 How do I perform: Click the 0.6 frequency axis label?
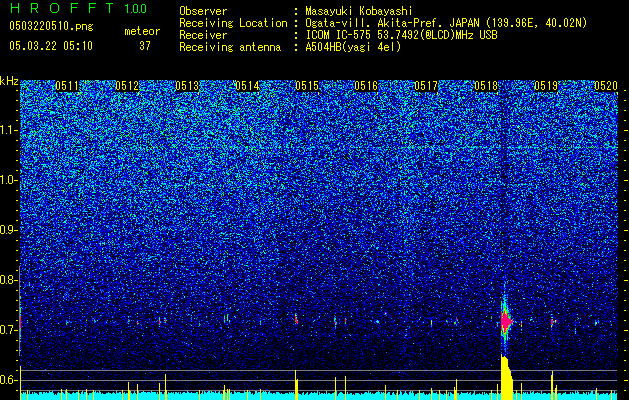(9, 380)
